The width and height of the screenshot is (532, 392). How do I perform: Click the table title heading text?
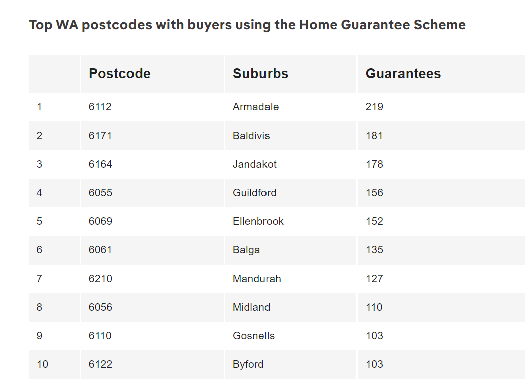(247, 25)
